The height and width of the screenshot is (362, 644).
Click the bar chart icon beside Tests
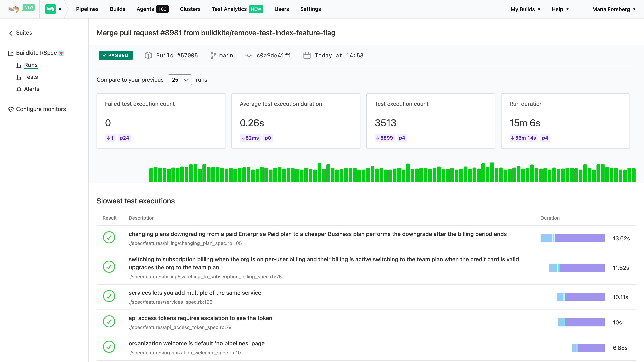(19, 77)
